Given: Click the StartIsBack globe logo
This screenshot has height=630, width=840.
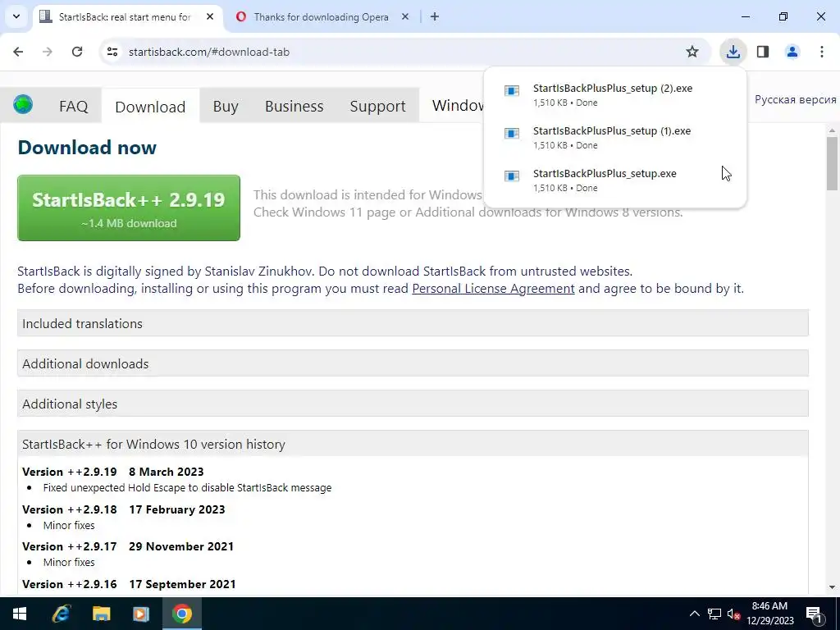Looking at the screenshot, I should 23,104.
